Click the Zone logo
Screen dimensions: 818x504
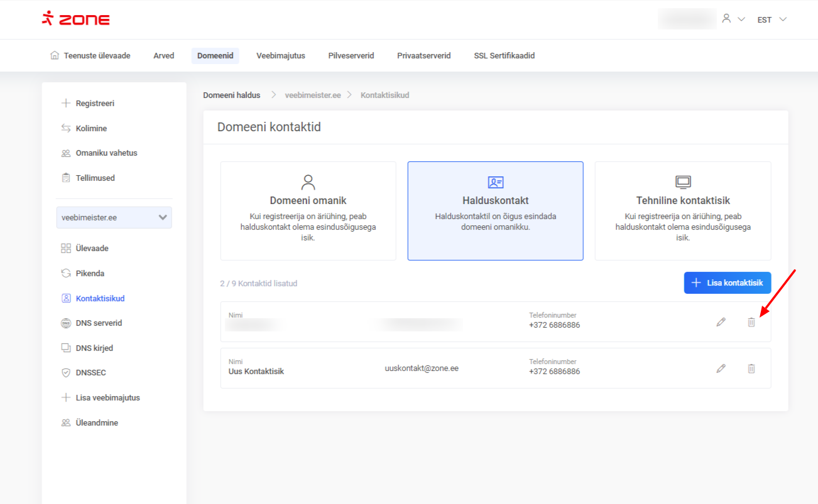coord(76,19)
